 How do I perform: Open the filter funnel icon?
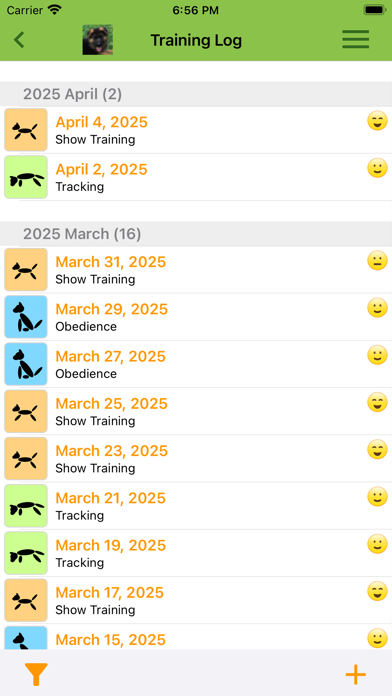[36, 674]
